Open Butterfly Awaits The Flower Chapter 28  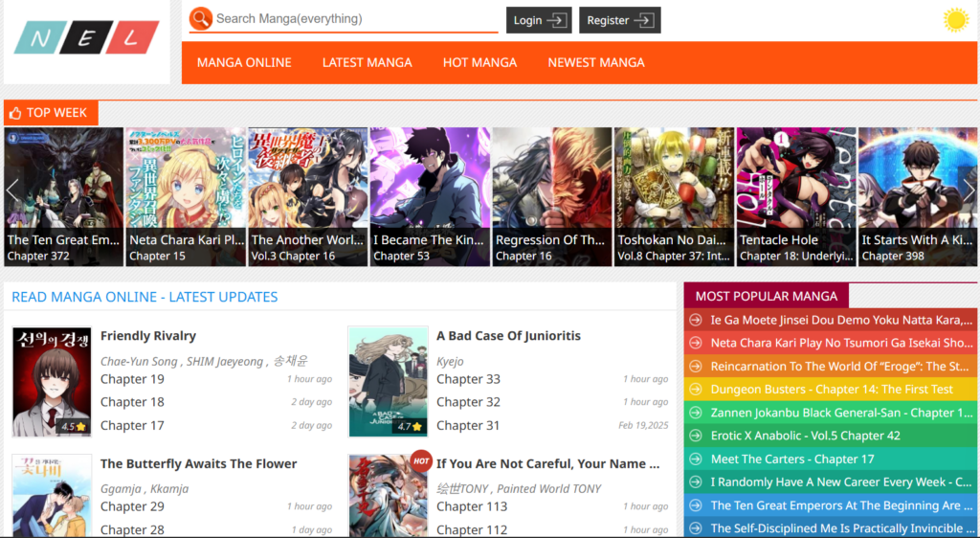coord(132,530)
